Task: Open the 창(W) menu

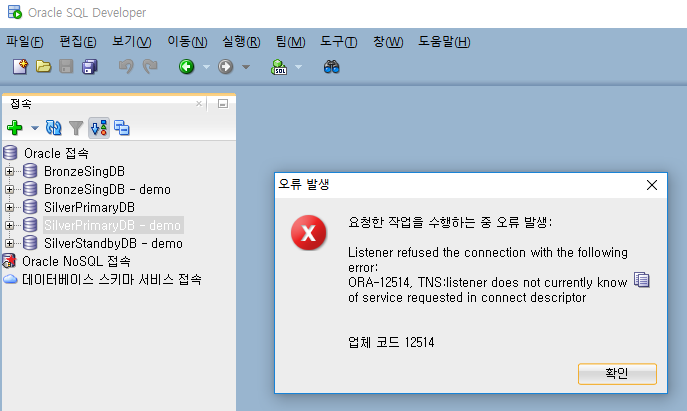Action: point(388,42)
